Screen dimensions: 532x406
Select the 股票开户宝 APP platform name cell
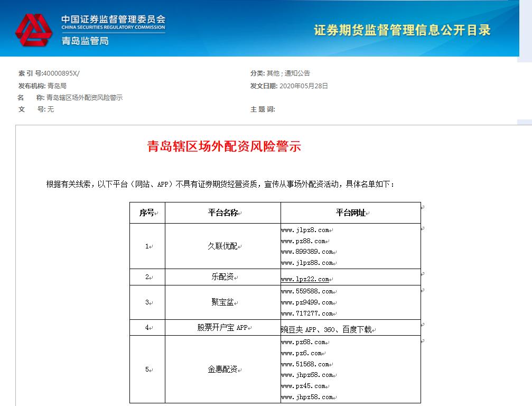pyautogui.click(x=222, y=328)
